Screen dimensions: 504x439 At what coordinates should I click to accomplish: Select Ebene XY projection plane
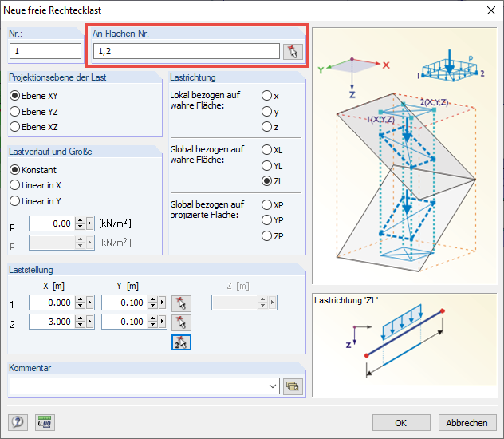coord(33,96)
